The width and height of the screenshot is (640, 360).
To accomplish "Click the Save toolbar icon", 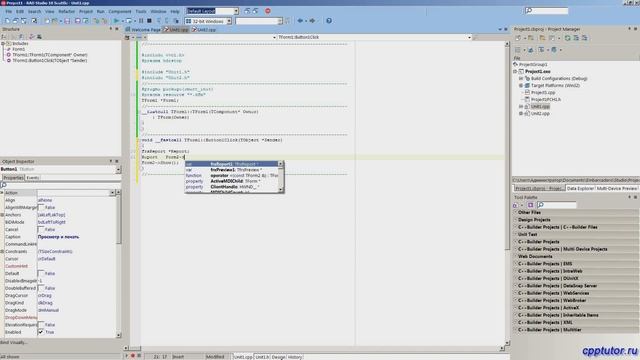I will pyautogui.click(x=67, y=21).
